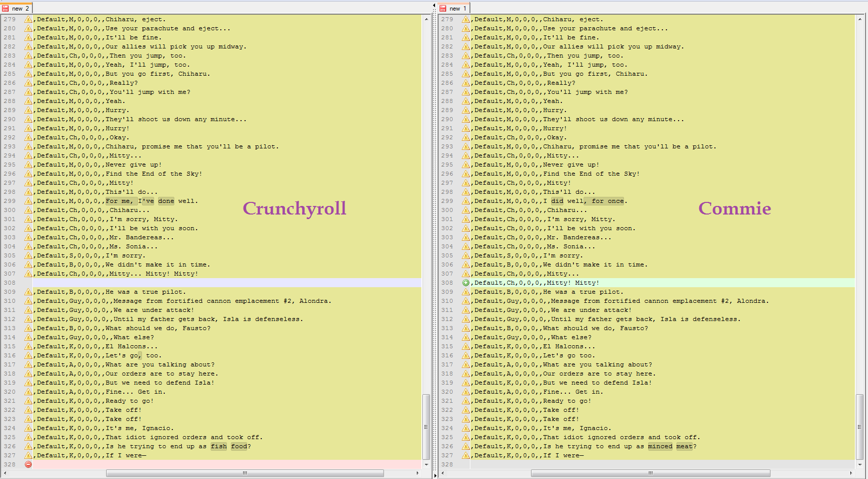Viewport: 868px width, 479px height.
Task: Click warning icon beside left "If I were—"
Action: point(28,455)
